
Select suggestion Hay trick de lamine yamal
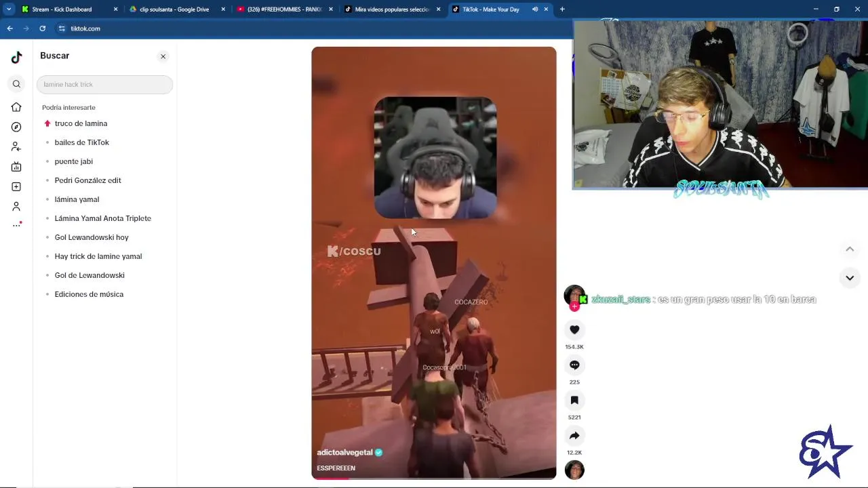click(98, 256)
